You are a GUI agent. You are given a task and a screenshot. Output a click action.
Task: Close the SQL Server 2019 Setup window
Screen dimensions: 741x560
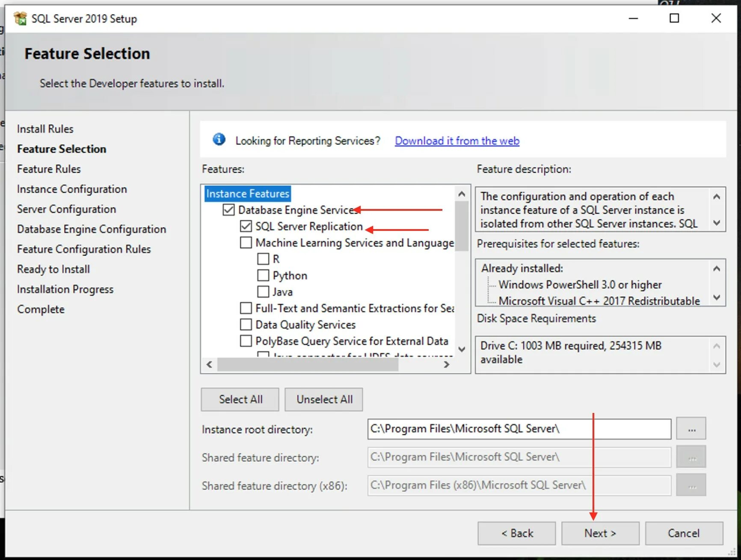coord(716,18)
